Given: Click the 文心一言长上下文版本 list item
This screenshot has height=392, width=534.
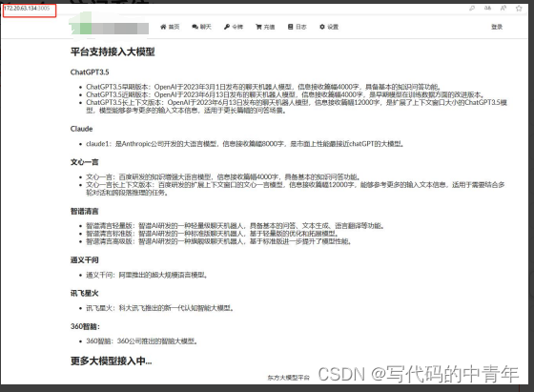Looking at the screenshot, I should pyautogui.click(x=296, y=189).
